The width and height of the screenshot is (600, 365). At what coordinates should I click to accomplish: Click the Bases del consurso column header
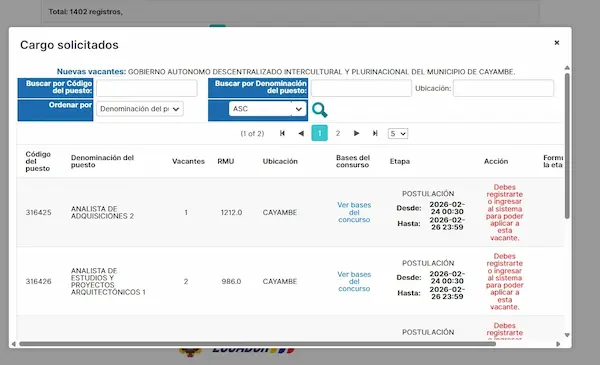pos(353,161)
